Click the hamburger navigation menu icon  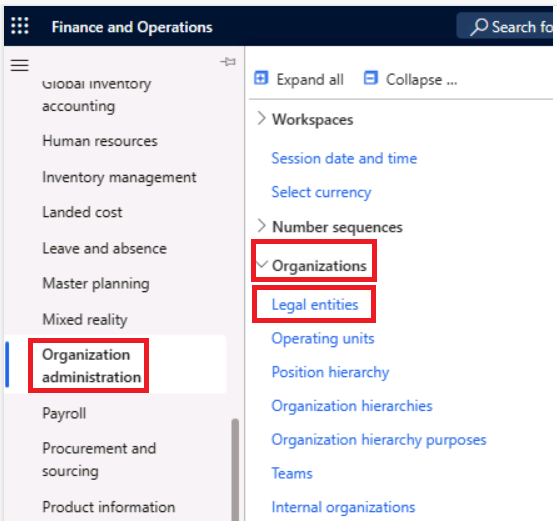20,65
